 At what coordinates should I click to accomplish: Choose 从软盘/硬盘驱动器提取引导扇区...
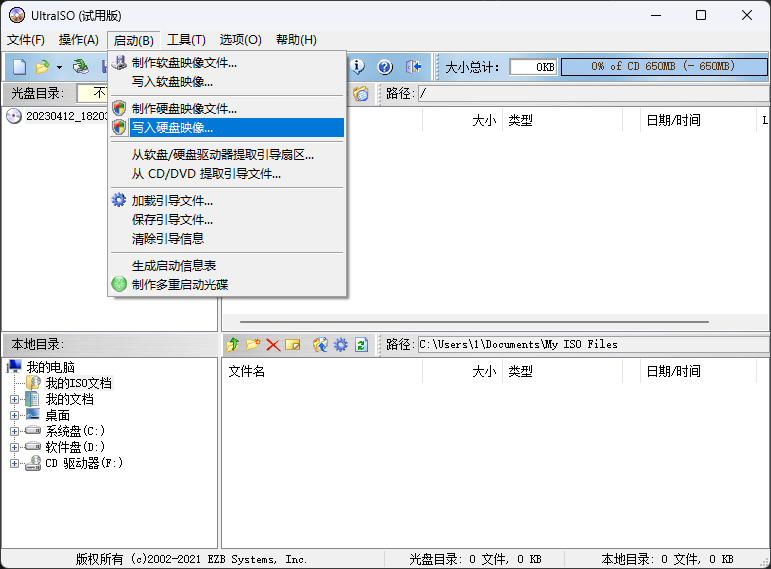pyautogui.click(x=227, y=155)
